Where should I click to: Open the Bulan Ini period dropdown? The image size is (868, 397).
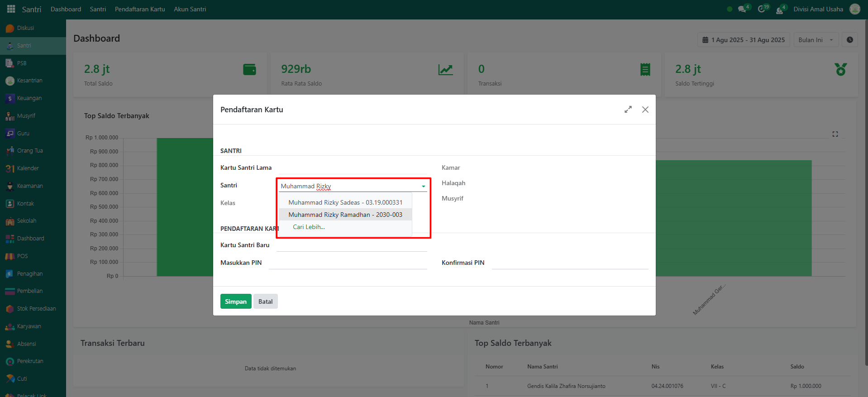(816, 40)
